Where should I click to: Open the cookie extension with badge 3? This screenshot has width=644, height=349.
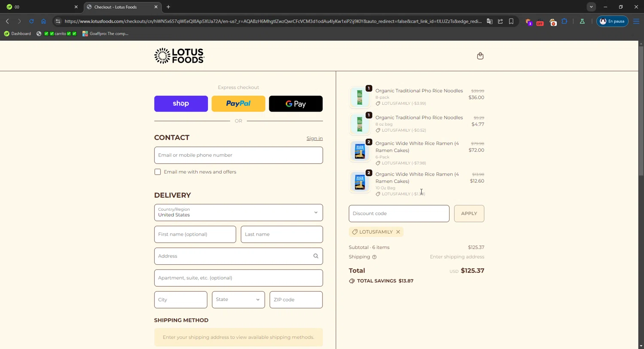click(529, 21)
